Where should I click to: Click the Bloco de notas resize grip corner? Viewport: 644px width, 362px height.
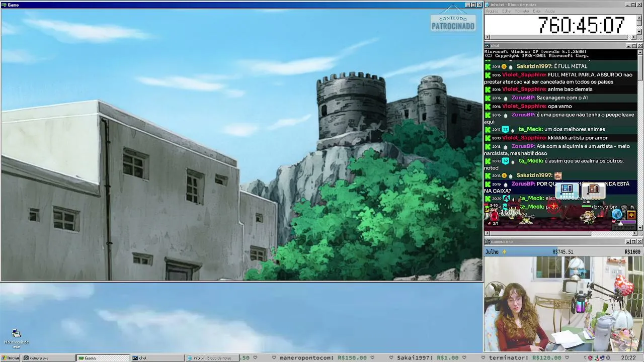tap(640, 37)
